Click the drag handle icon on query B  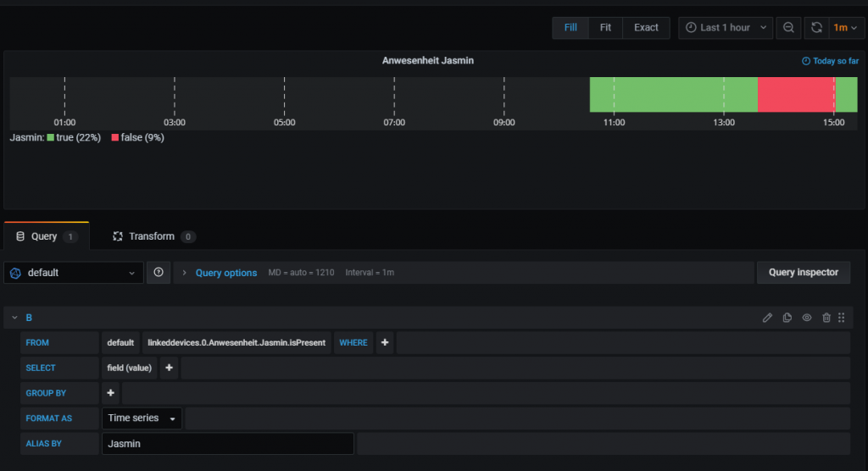click(x=842, y=318)
